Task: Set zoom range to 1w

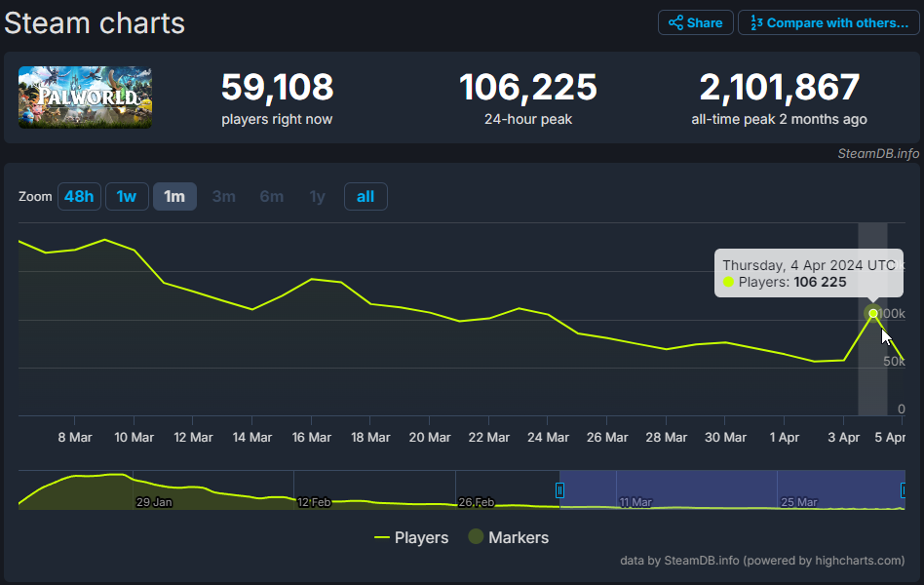Action: (127, 197)
